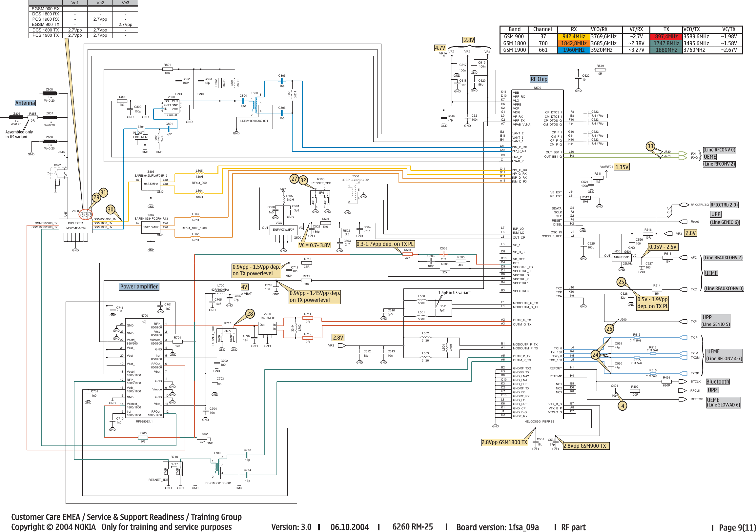Select the Band column header

point(514,29)
